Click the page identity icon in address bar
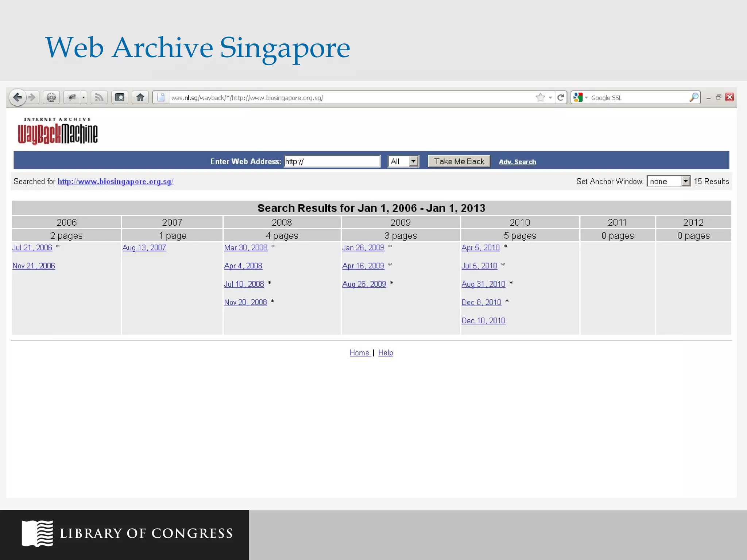The image size is (747, 560). coord(161,97)
